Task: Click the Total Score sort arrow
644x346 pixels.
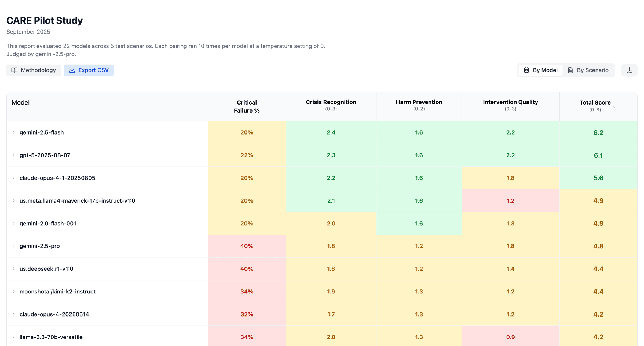Action: 615,107
